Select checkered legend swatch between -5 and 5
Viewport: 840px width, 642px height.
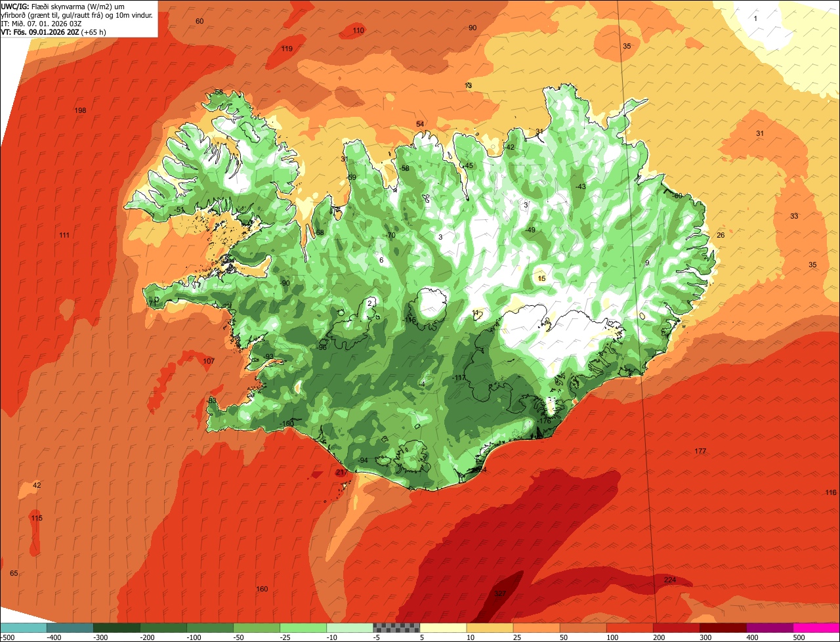(x=396, y=628)
